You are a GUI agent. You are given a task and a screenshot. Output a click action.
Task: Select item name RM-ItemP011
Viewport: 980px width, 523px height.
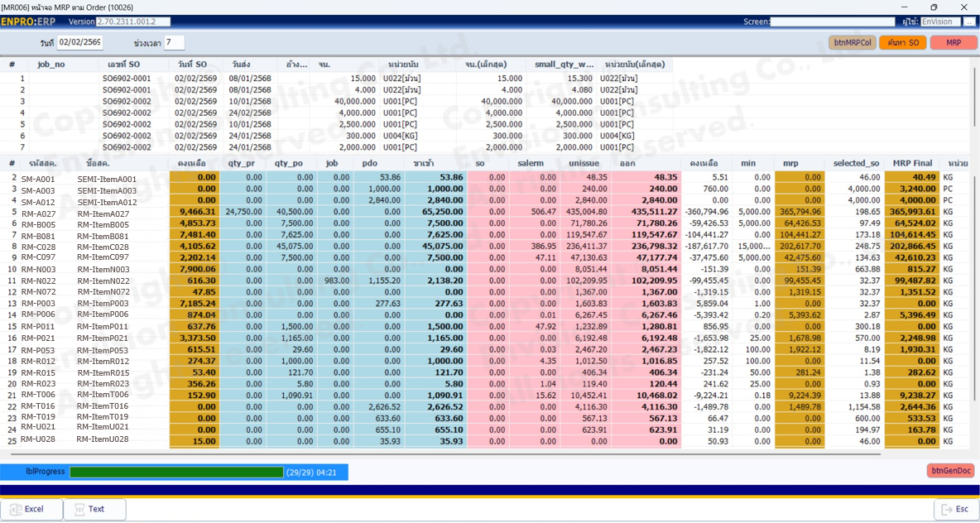(103, 326)
